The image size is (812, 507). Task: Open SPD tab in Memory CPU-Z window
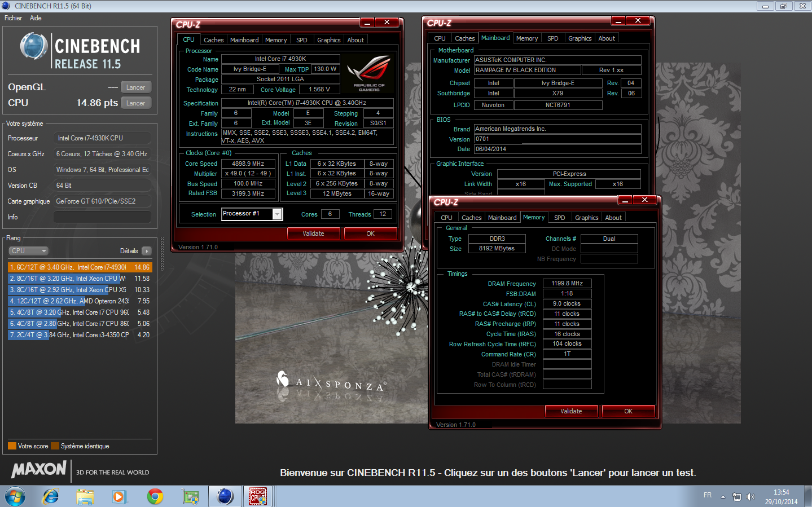(x=560, y=218)
